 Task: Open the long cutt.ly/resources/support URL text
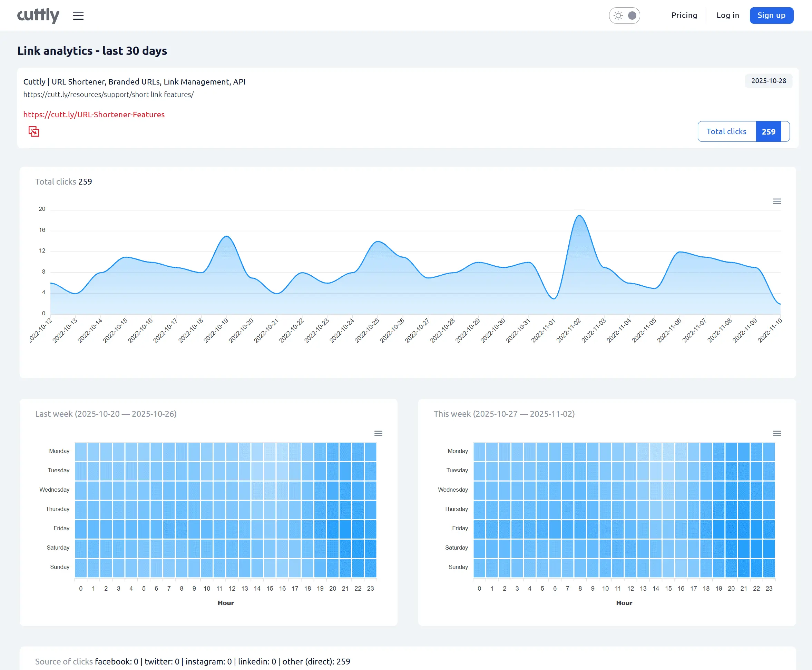coord(108,95)
